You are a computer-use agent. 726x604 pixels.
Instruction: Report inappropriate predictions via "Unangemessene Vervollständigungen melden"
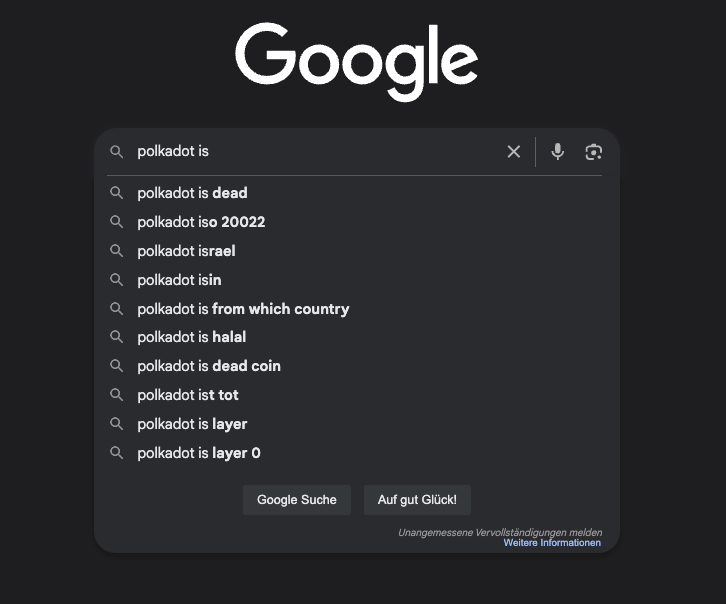coord(500,532)
